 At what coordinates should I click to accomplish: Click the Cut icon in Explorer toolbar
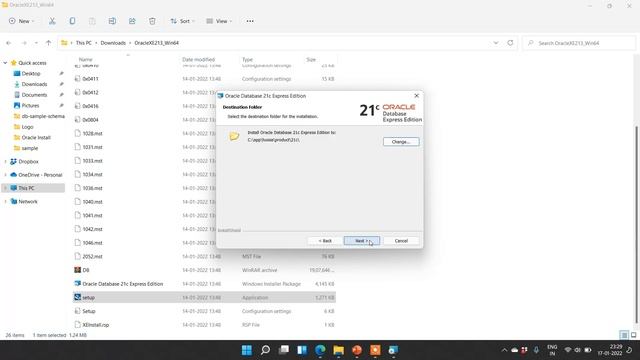coord(52,21)
